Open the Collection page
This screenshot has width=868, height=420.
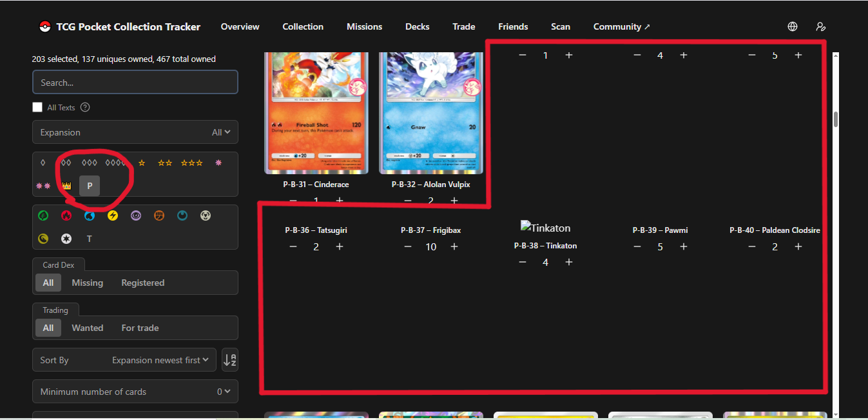[303, 26]
